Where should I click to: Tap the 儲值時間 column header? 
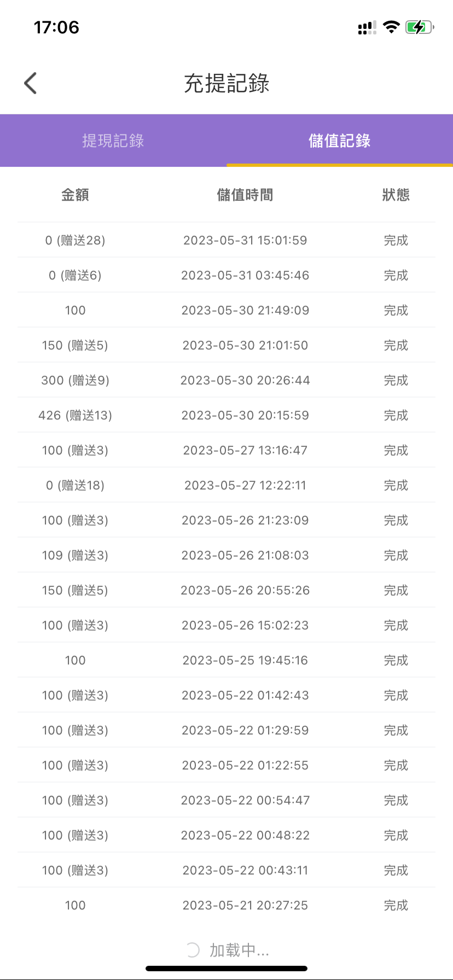click(245, 195)
